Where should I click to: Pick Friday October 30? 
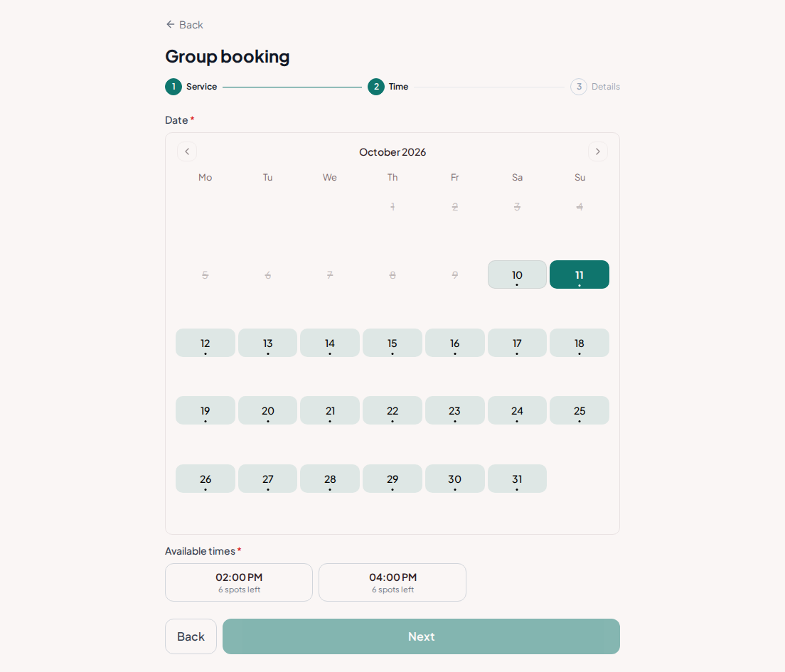coord(454,479)
